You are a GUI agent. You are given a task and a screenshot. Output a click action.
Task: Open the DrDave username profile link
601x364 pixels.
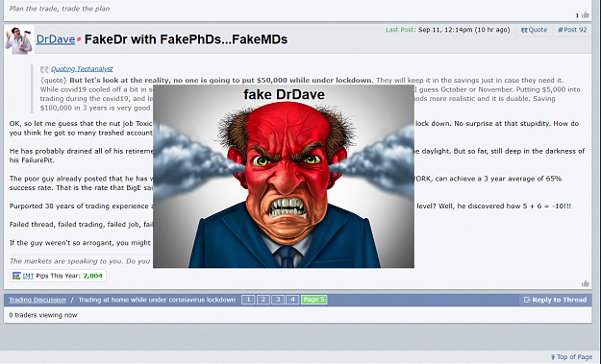click(x=56, y=39)
